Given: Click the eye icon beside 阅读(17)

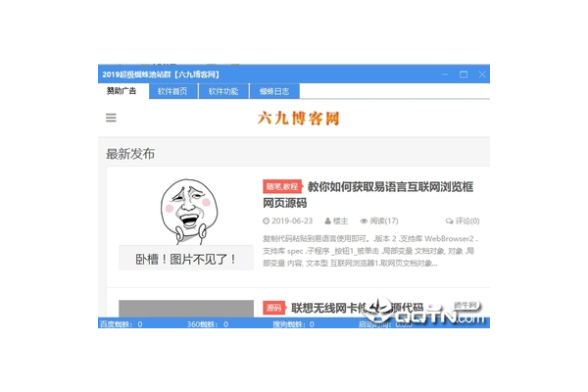Looking at the screenshot, I should click(364, 221).
